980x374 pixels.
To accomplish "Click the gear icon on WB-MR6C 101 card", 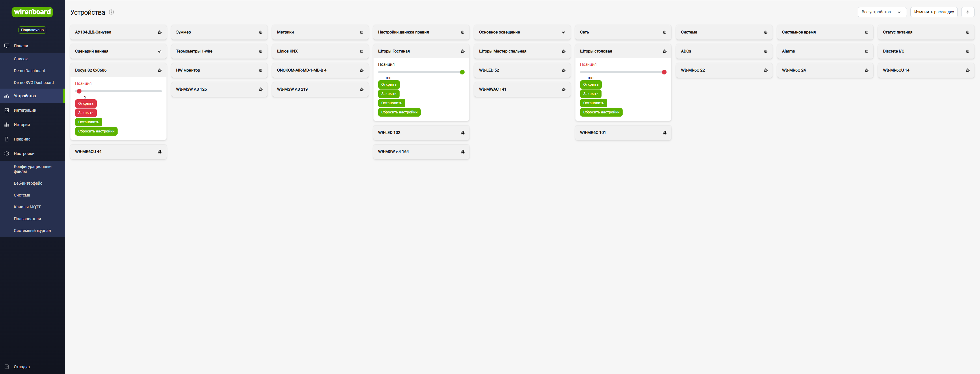I will click(664, 133).
